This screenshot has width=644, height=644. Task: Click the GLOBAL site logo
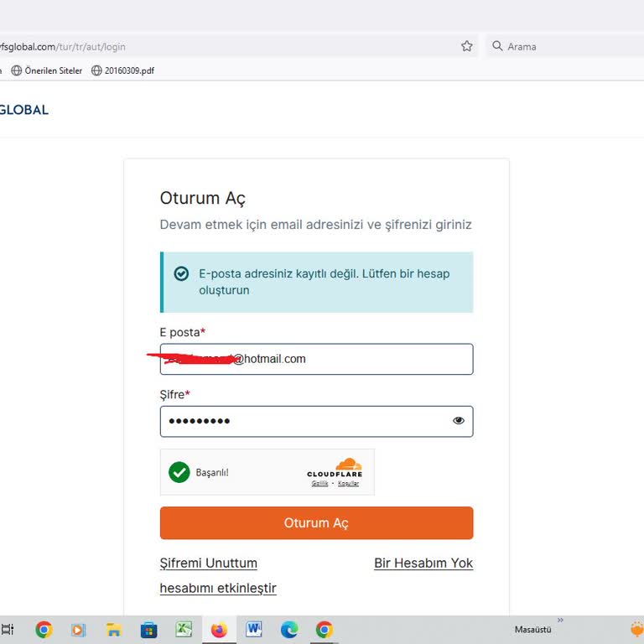point(23,110)
